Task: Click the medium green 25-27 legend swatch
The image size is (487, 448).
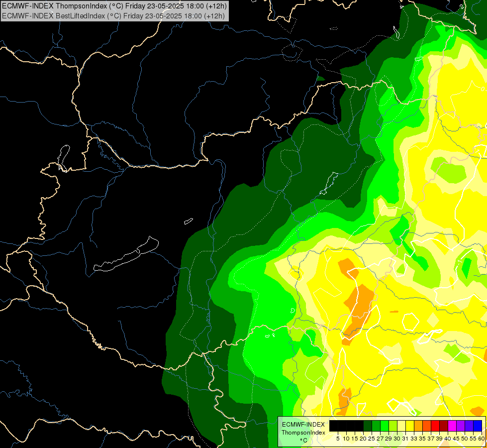Action: (x=376, y=426)
